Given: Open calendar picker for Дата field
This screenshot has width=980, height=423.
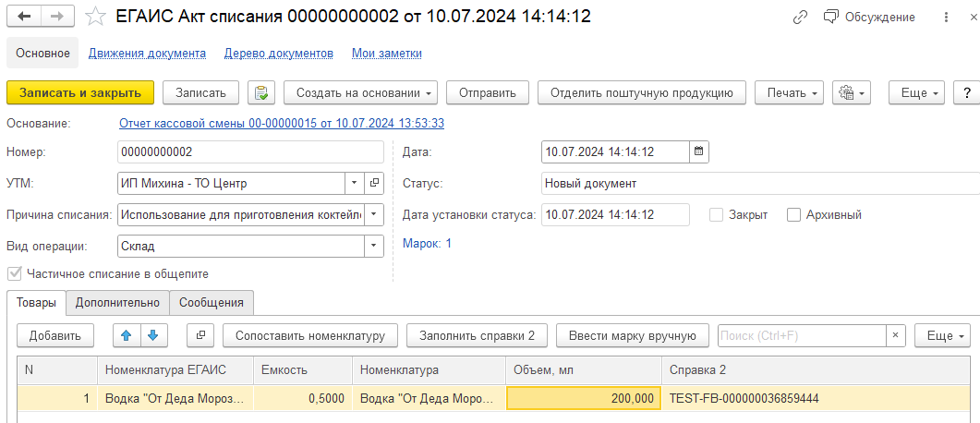Looking at the screenshot, I should pyautogui.click(x=698, y=151).
